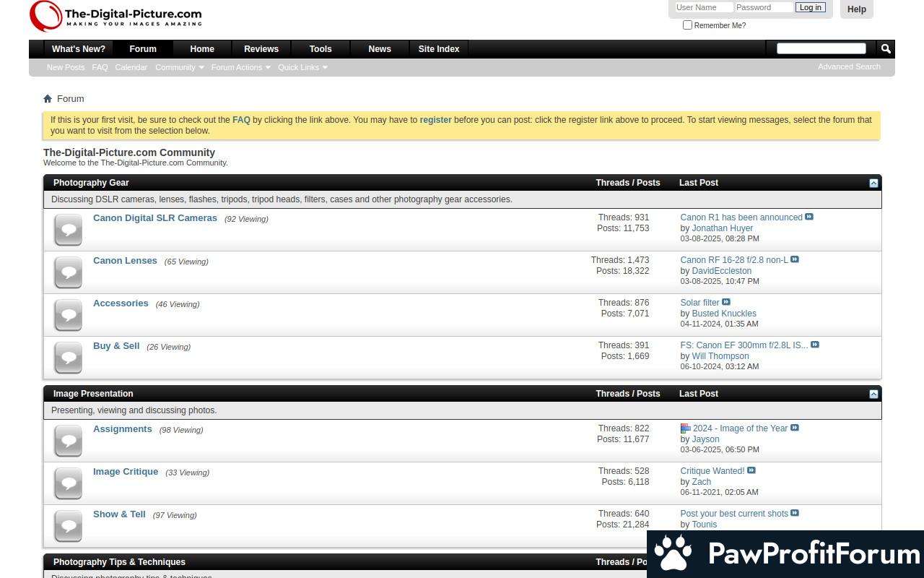
Task: Click forum status icon for Canon Digital SLR Cameras
Action: 69,230
